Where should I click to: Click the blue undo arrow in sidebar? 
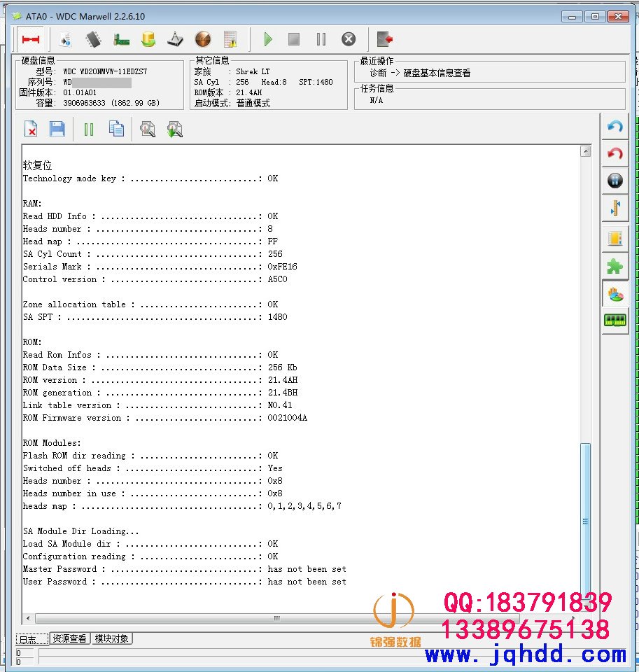615,127
